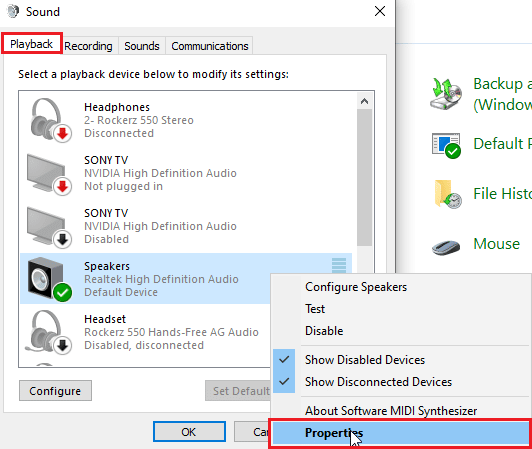The height and width of the screenshot is (449, 532).
Task: Open the Communications tab
Action: point(210,46)
